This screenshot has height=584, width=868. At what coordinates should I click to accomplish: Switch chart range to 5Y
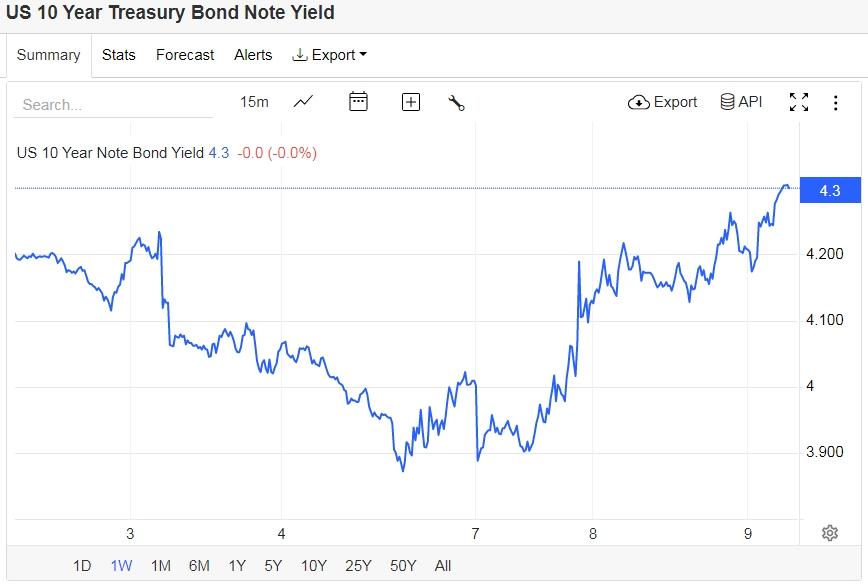point(273,566)
